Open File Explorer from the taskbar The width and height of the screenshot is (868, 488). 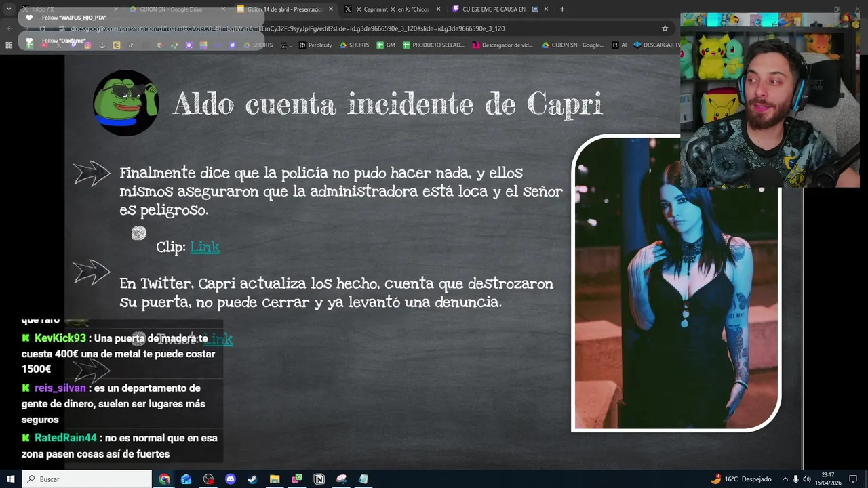click(275, 479)
